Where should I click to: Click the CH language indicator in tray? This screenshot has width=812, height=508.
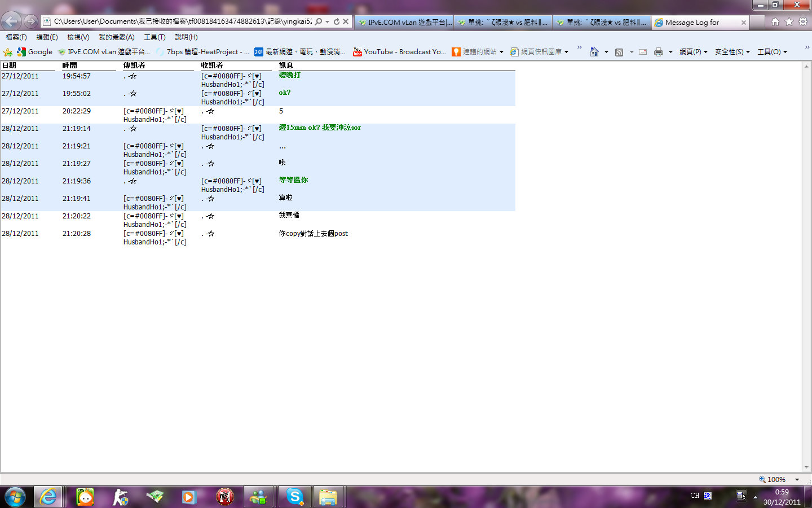[x=695, y=496]
